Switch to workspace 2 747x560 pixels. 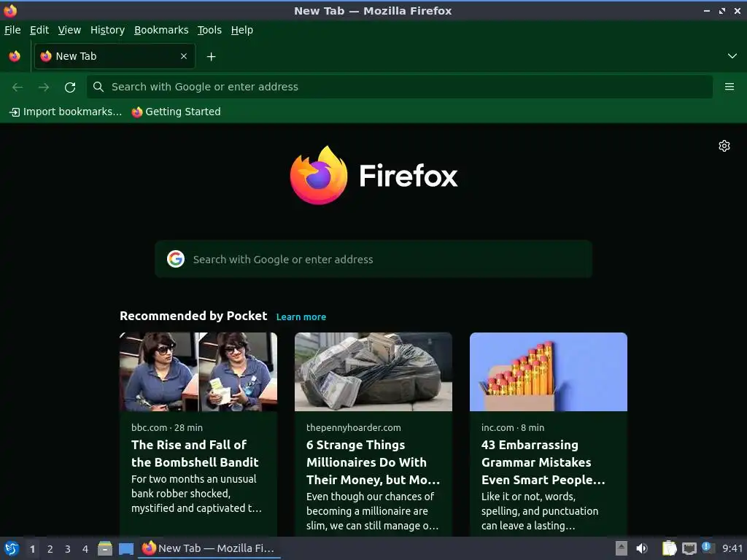coord(50,549)
